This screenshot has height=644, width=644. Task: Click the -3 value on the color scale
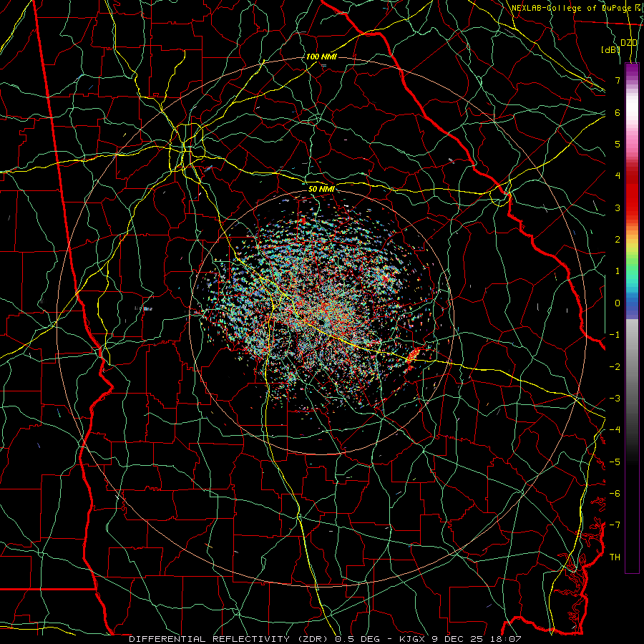click(x=615, y=399)
